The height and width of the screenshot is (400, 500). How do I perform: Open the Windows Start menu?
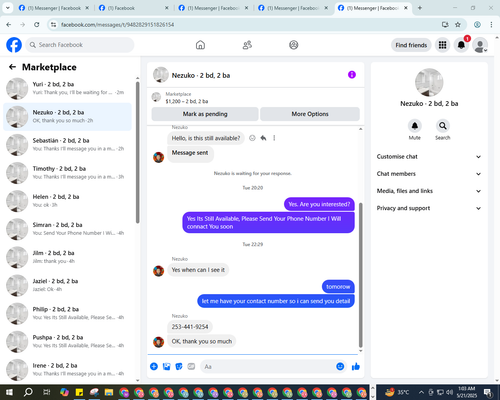click(9, 392)
